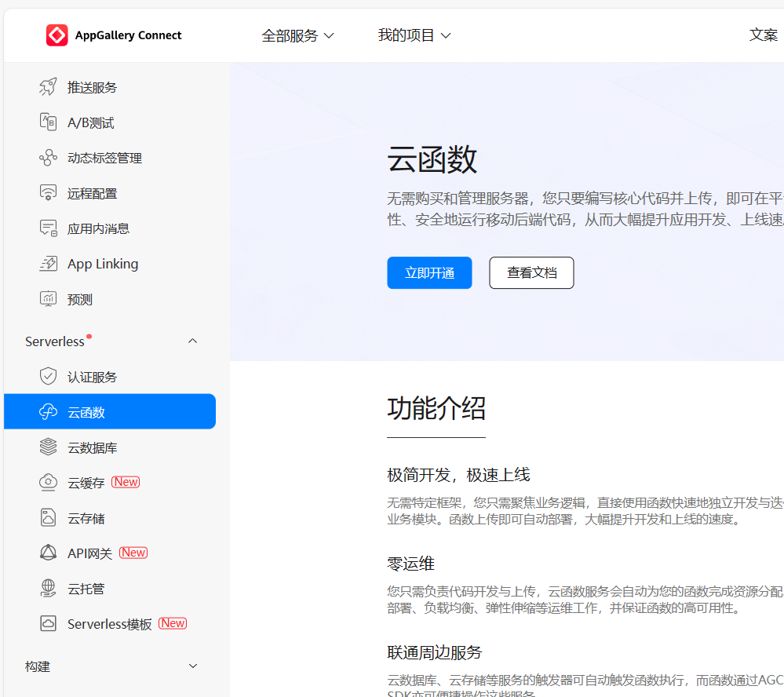
Task: Click the New badge next to Serverless模板
Action: point(173,623)
